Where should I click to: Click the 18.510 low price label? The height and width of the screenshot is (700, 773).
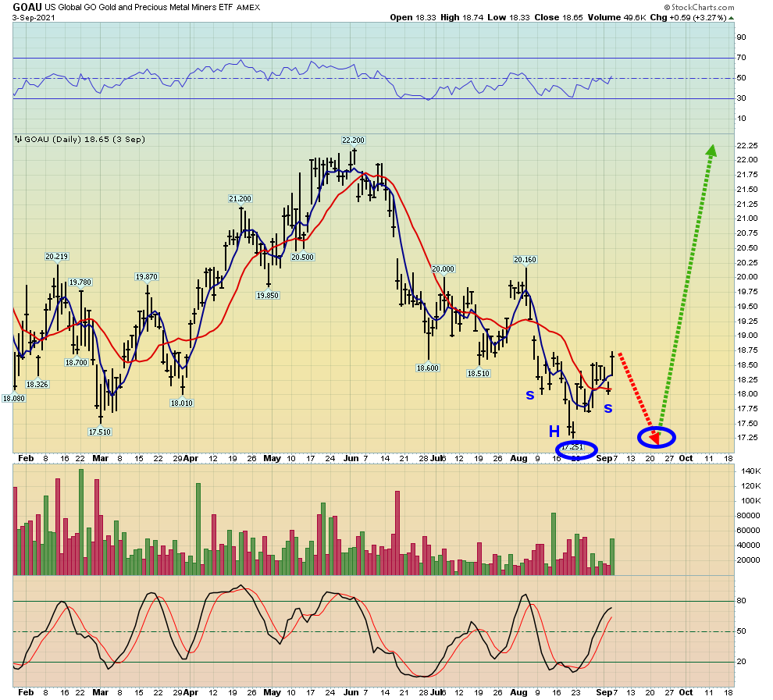tap(479, 373)
